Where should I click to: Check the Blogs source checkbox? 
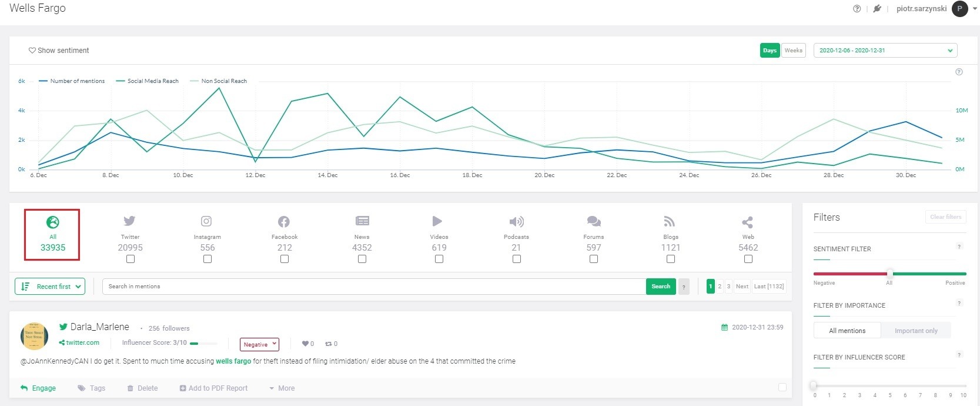click(x=671, y=259)
